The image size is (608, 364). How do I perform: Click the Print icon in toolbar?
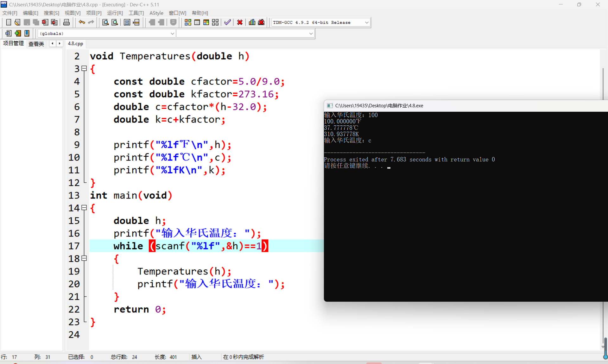[66, 22]
